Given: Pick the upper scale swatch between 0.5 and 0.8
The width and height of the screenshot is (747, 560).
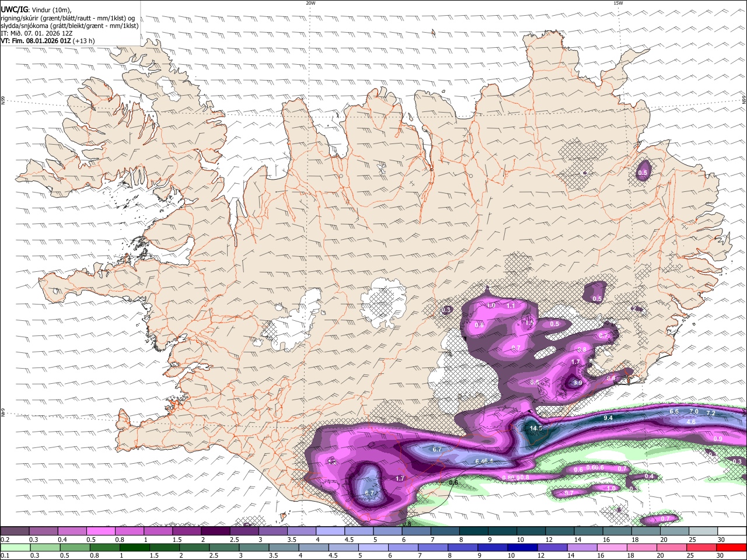Looking at the screenshot, I should 100,531.
